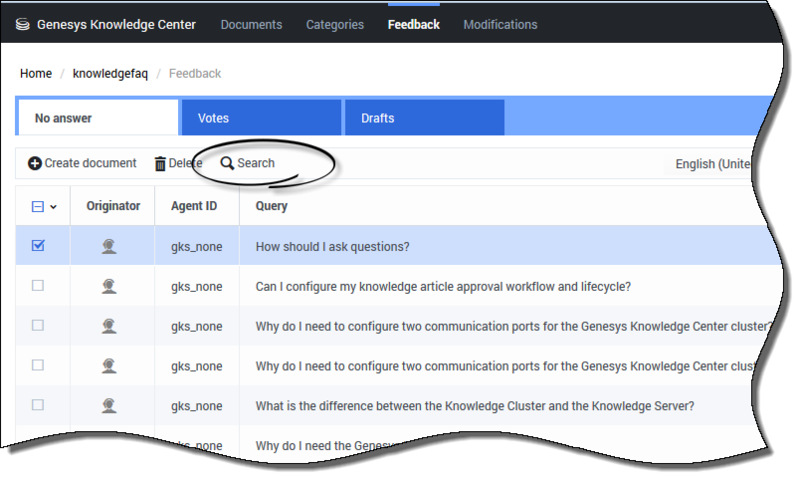This screenshot has height=480, width=800.
Task: Open the Categories menu
Action: pyautogui.click(x=335, y=24)
